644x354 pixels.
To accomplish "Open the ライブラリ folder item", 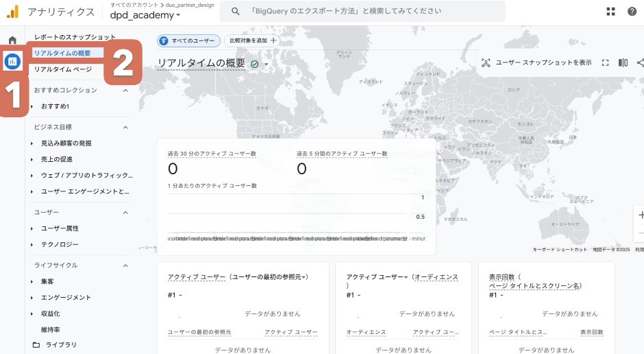I will coord(55,344).
